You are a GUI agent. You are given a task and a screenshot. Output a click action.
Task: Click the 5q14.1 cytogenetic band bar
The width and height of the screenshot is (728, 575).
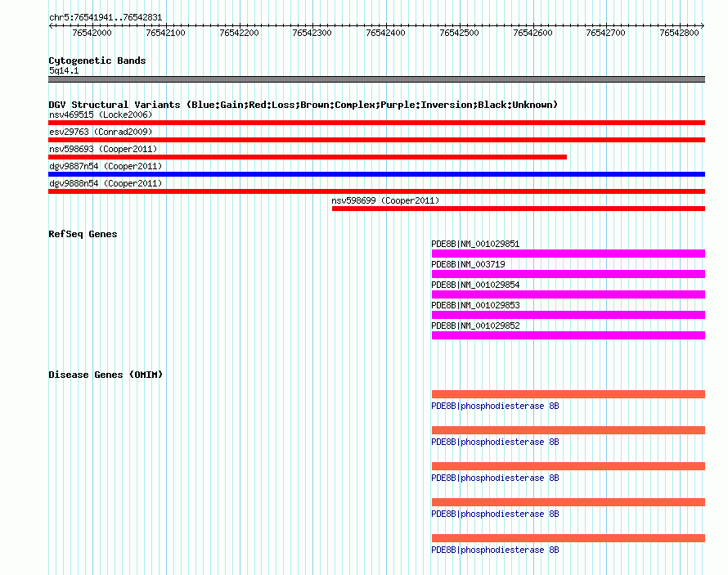[x=376, y=79]
